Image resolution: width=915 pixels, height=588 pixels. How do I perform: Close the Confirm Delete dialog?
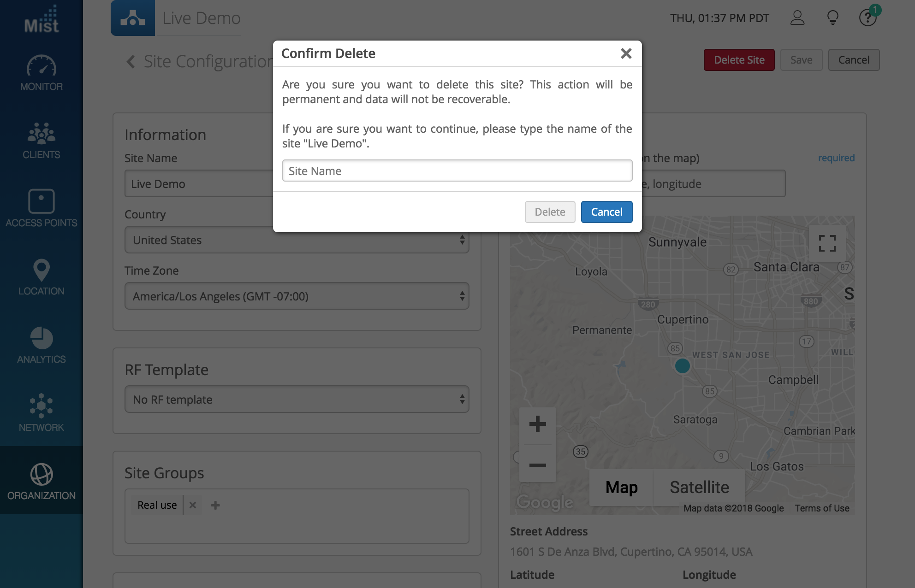point(626,53)
